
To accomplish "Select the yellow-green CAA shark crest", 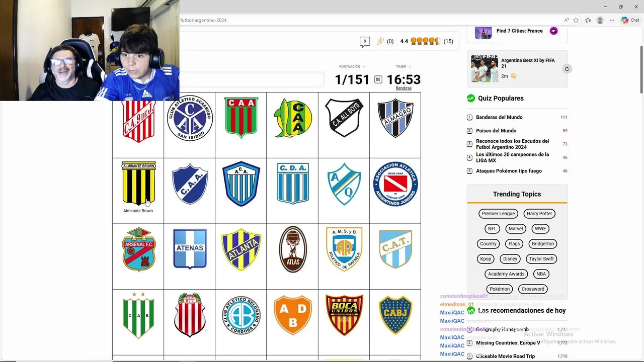I will pos(293,118).
